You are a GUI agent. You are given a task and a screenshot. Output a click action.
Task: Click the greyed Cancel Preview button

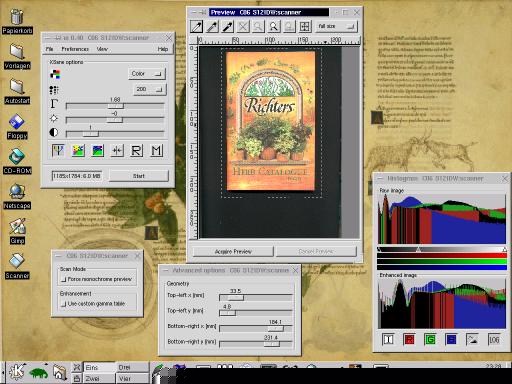316,252
